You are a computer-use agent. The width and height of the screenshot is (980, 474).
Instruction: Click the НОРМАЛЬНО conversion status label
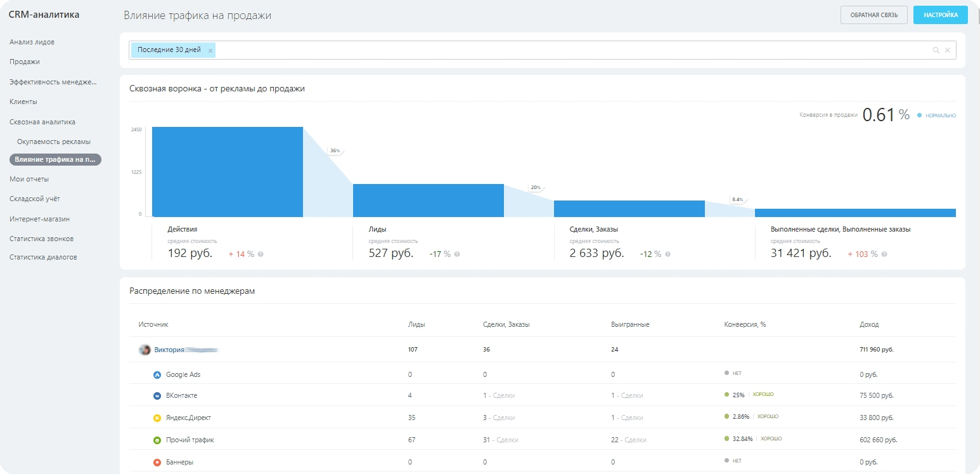[x=941, y=115]
